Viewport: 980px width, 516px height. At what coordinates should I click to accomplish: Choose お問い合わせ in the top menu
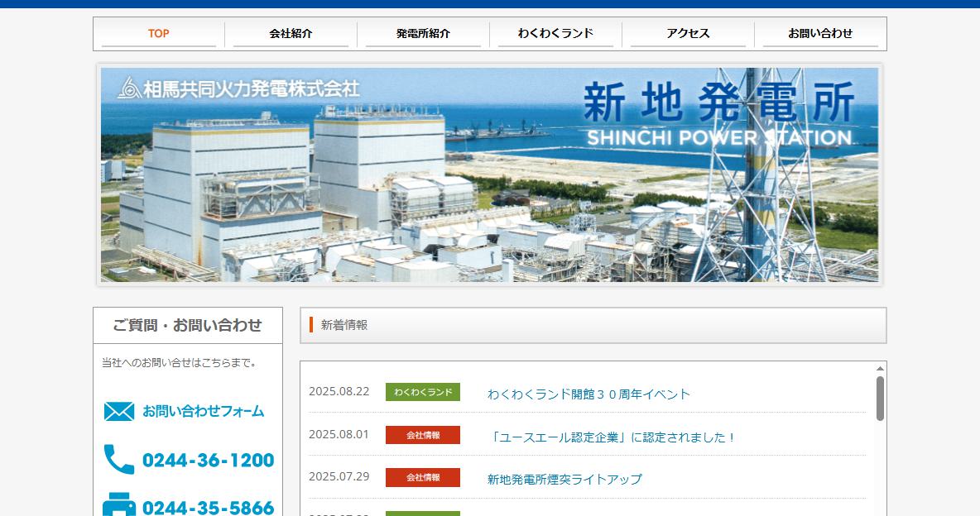pyautogui.click(x=820, y=34)
